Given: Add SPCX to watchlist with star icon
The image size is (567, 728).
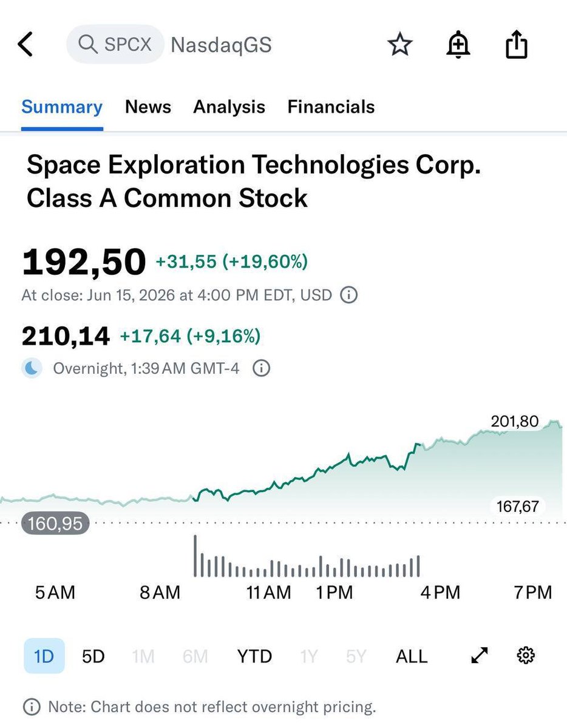Looking at the screenshot, I should tap(400, 45).
